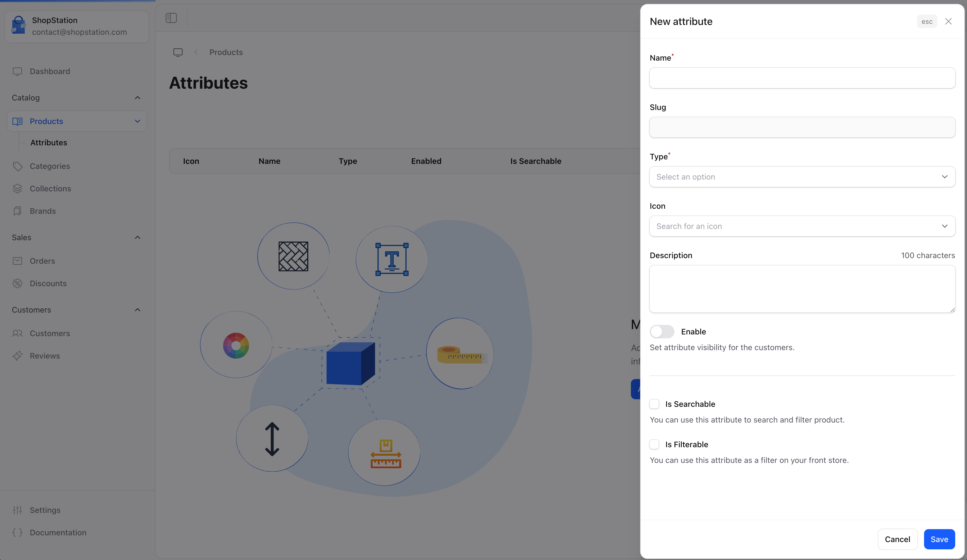
Task: Click the Documentation braces icon
Action: click(17, 533)
